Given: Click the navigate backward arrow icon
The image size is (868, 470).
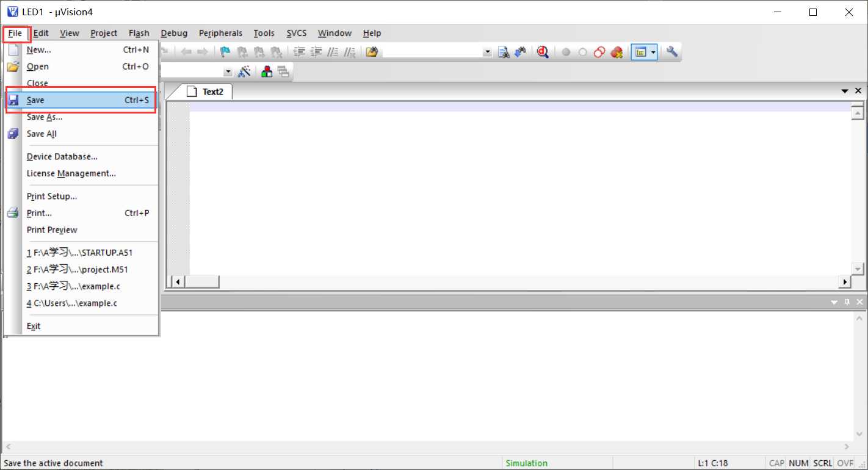Looking at the screenshot, I should point(186,52).
